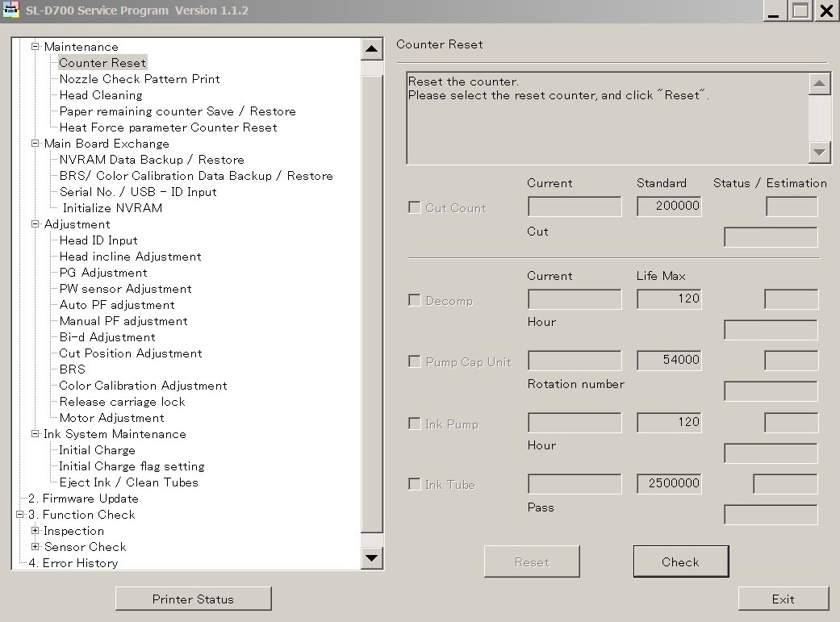Open 4. Error History

point(73,562)
